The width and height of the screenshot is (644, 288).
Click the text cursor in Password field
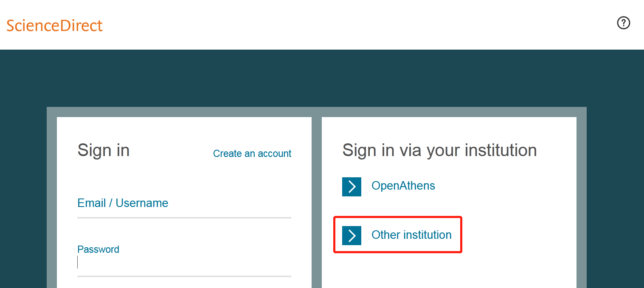point(78,263)
